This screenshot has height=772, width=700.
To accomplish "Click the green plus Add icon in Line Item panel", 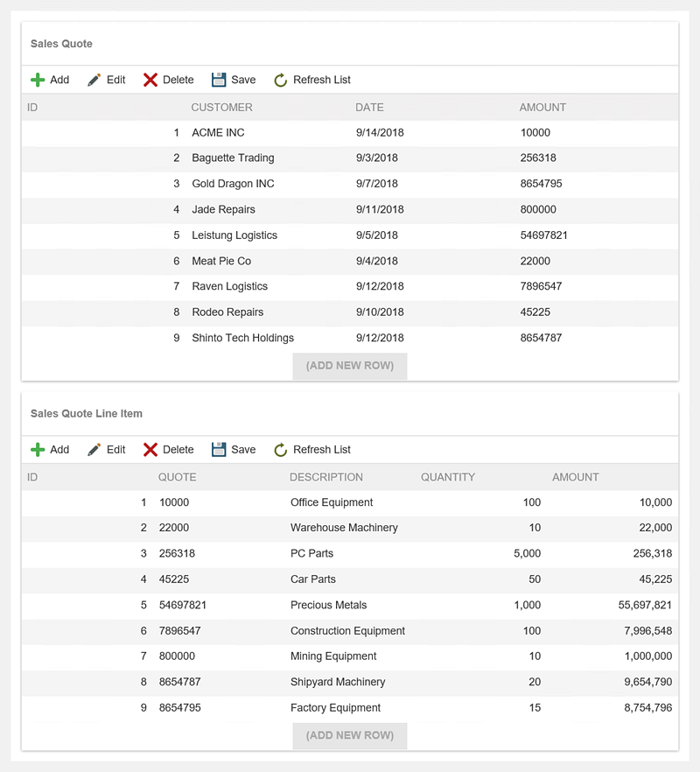I will point(38,450).
